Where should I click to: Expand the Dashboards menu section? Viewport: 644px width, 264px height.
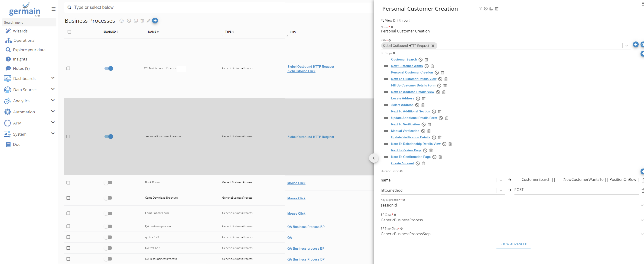click(53, 78)
